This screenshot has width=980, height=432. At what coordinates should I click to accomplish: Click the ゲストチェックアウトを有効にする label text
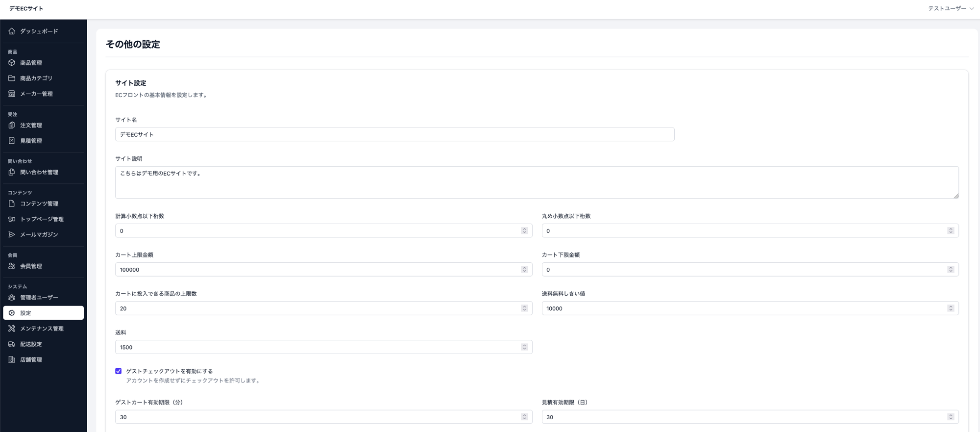(170, 371)
